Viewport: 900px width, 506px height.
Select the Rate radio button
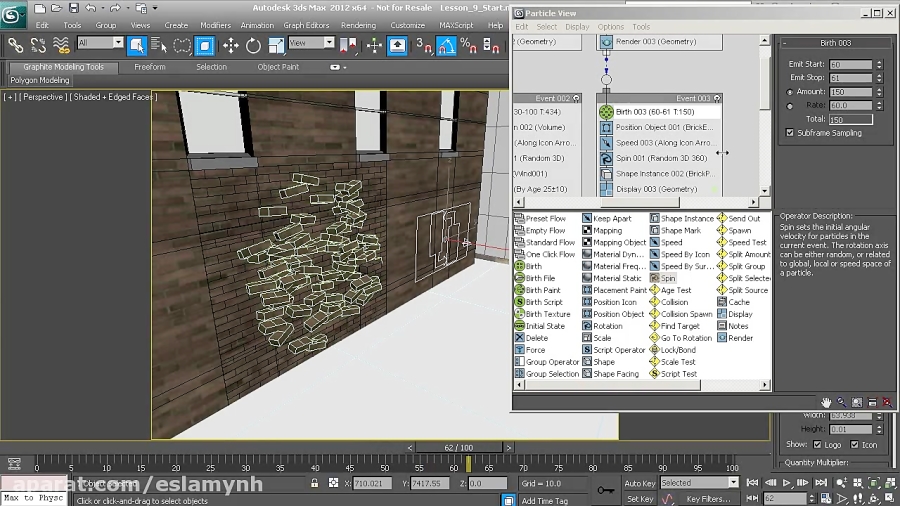(790, 106)
